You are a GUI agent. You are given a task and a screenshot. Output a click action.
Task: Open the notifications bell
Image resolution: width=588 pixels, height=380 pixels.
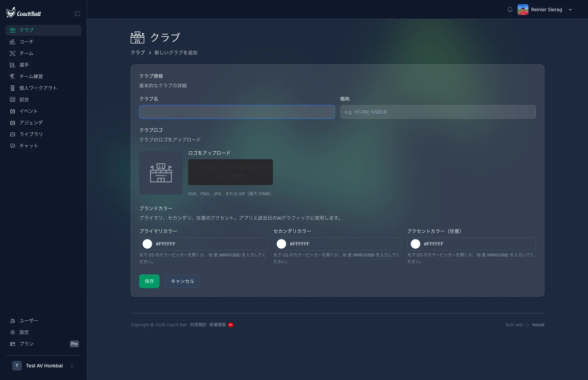pyautogui.click(x=510, y=10)
